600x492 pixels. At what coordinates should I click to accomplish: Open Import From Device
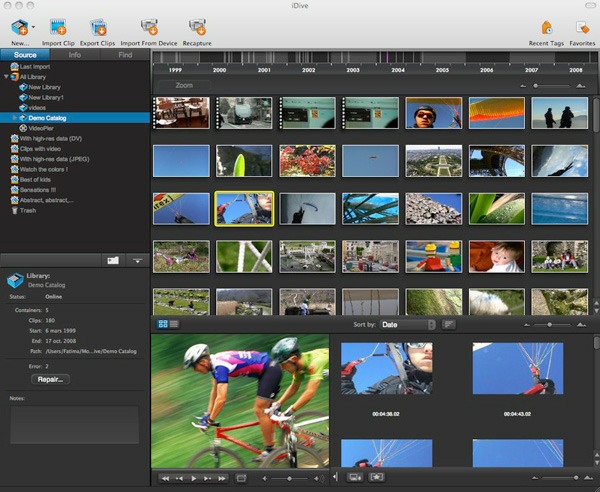pos(151,28)
